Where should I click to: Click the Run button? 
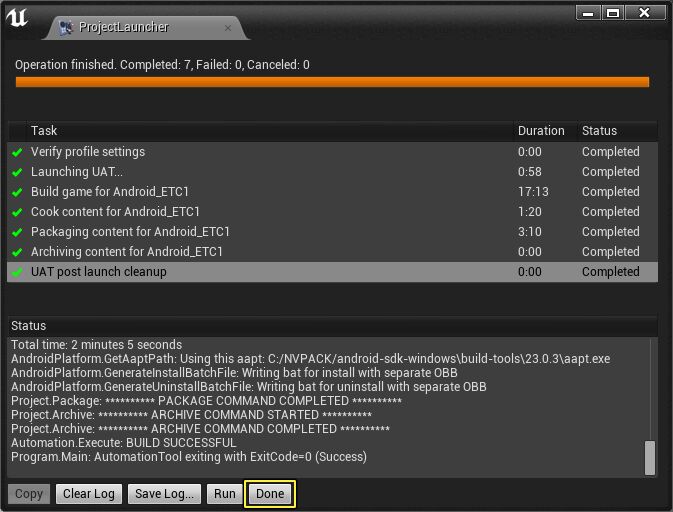[225, 494]
